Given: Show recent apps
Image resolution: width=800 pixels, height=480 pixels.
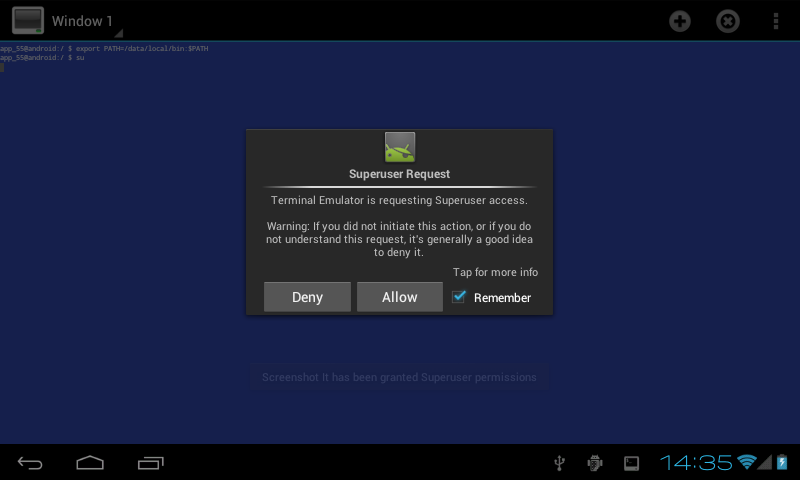Looking at the screenshot, I should [151, 463].
